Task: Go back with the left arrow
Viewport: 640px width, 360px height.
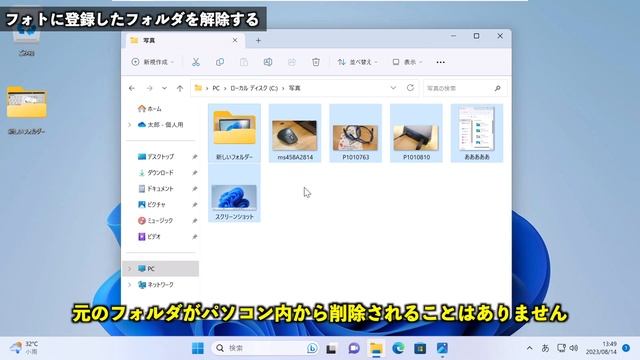Action: (132, 88)
